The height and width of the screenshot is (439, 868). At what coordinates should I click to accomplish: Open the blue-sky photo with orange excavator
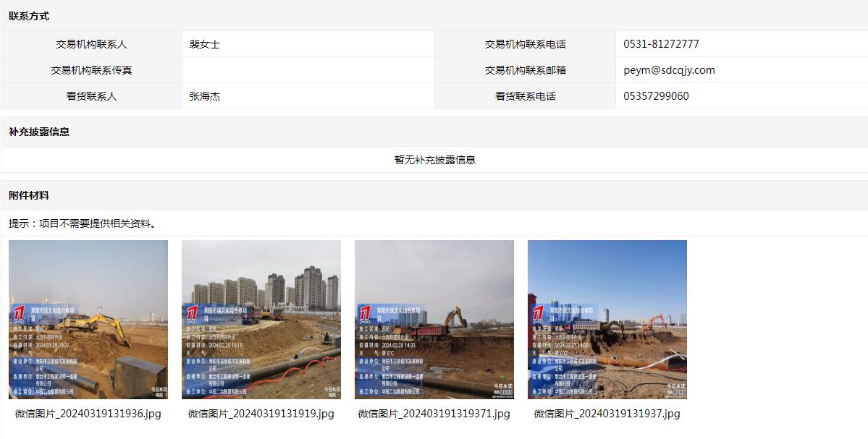click(607, 319)
